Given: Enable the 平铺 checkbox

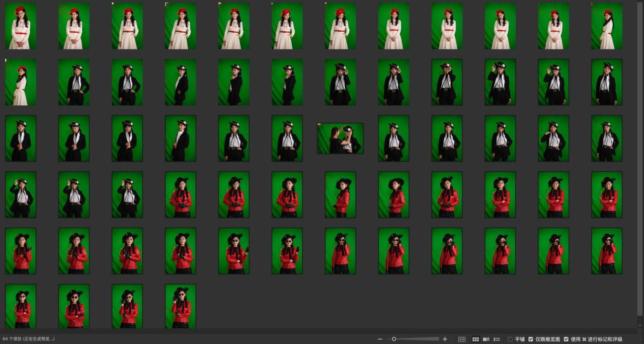Looking at the screenshot, I should [x=510, y=339].
